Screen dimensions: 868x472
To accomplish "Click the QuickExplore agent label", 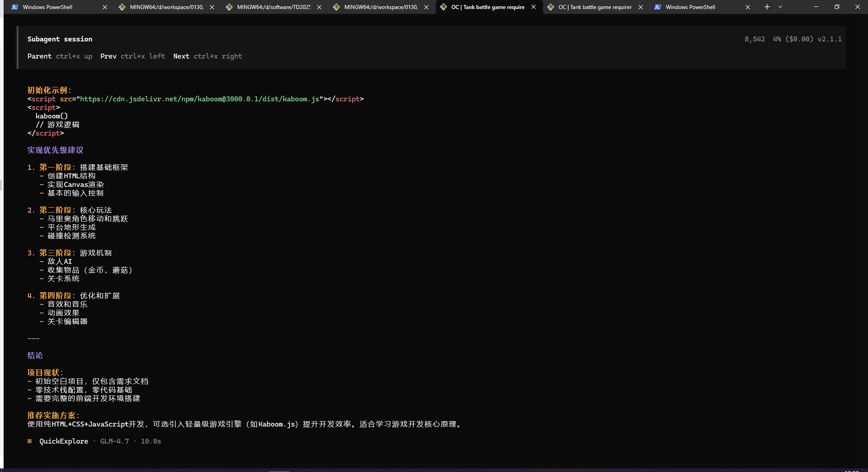I will [63, 441].
